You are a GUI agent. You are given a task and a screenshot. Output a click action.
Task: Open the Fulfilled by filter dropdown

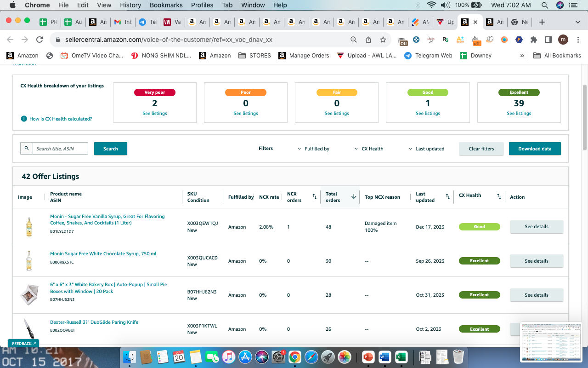(x=314, y=149)
